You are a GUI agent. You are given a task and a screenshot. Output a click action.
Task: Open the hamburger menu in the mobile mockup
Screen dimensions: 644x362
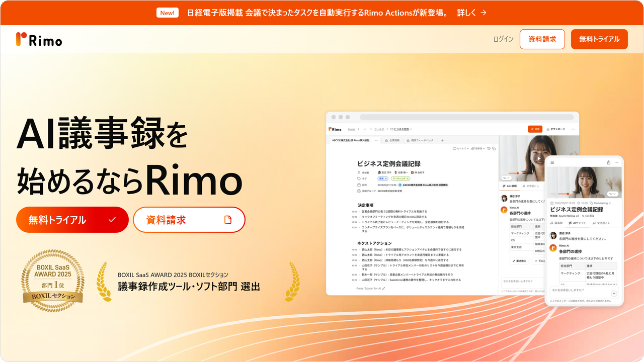pyautogui.click(x=552, y=162)
